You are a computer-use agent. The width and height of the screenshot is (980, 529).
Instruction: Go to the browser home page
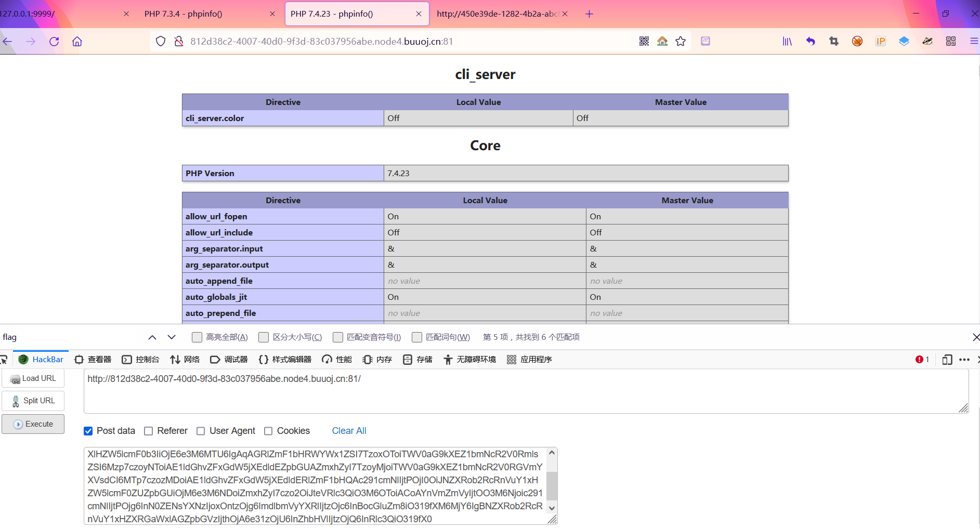pos(77,42)
